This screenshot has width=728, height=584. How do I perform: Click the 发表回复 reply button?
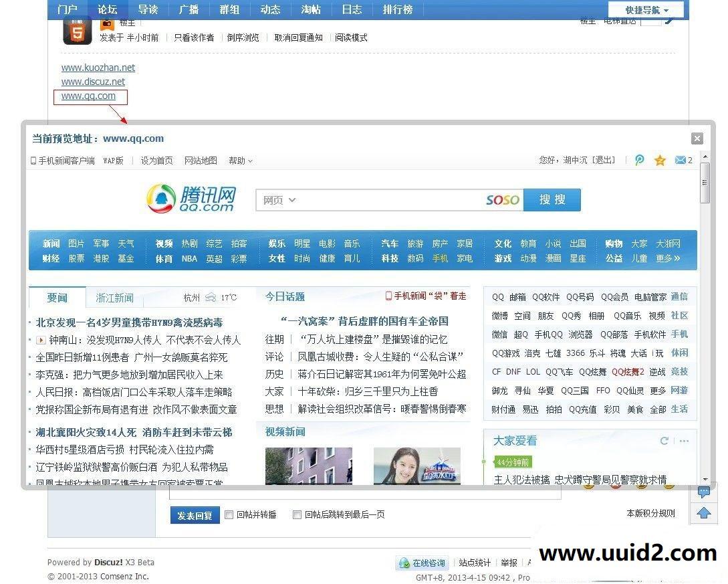pyautogui.click(x=194, y=515)
